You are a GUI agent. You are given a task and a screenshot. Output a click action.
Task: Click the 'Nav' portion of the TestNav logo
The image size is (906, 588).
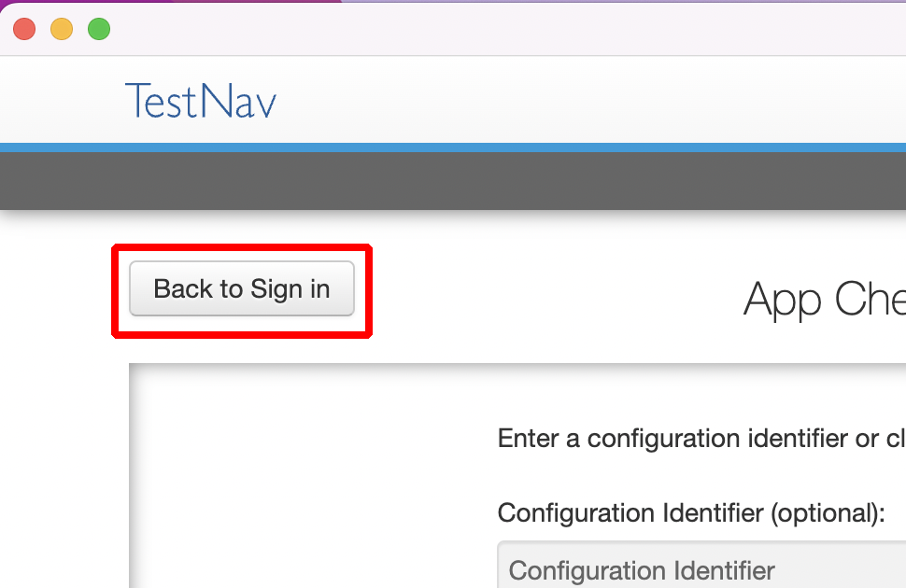[x=238, y=101]
